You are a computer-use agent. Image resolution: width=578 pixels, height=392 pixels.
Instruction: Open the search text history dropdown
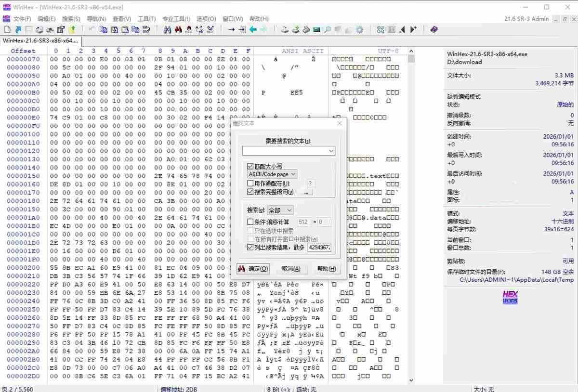pyautogui.click(x=331, y=151)
